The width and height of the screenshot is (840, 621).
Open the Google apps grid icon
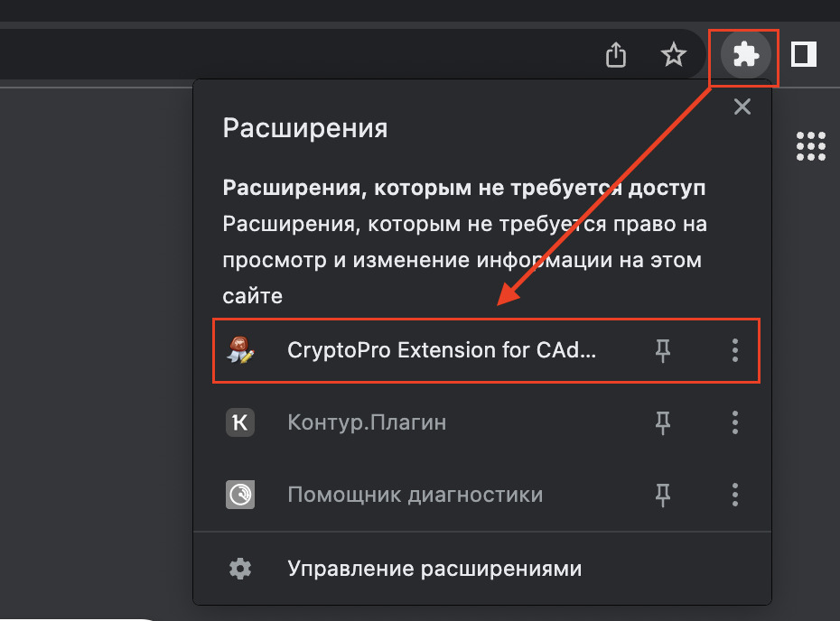811,145
